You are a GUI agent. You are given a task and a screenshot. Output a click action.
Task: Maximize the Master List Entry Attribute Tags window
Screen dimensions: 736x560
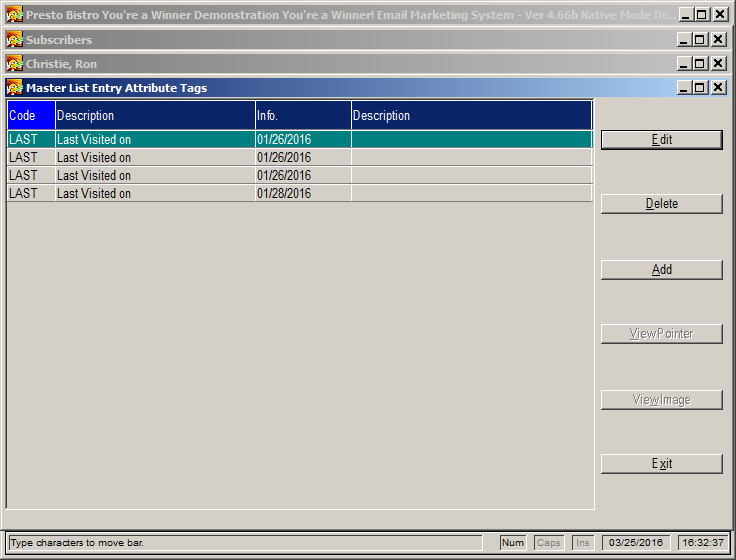699,87
